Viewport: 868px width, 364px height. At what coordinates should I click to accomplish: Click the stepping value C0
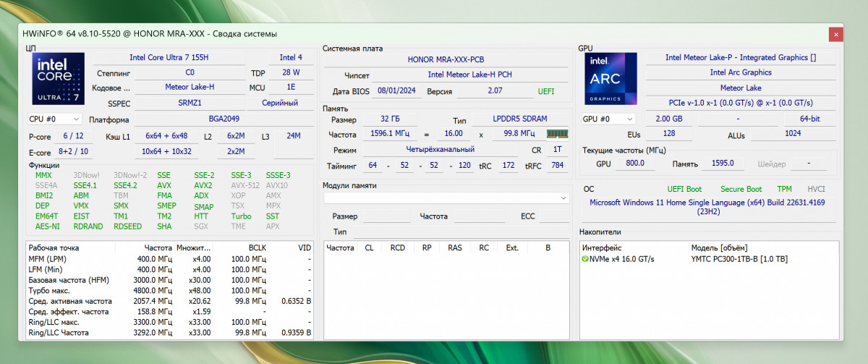pyautogui.click(x=190, y=72)
